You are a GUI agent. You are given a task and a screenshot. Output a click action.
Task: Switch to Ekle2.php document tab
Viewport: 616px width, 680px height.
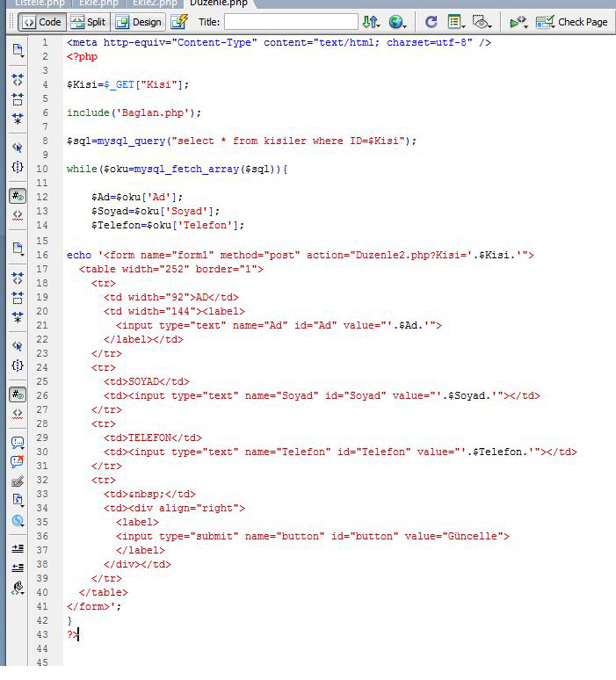point(155,4)
